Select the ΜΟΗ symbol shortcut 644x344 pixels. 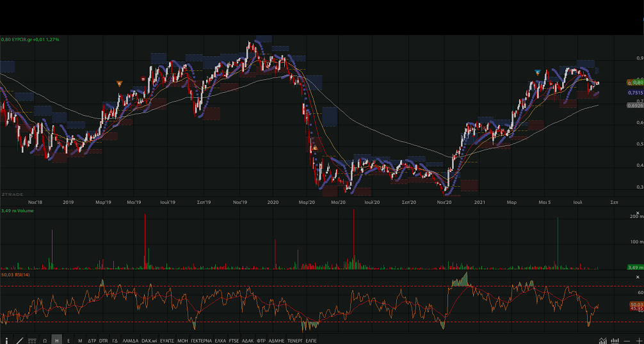(182, 340)
